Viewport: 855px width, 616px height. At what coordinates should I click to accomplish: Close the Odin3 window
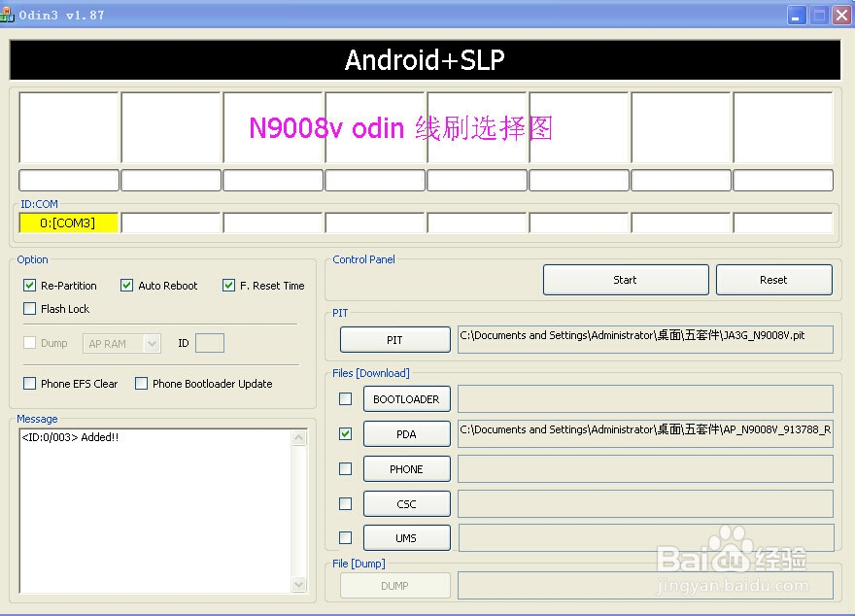tap(842, 16)
